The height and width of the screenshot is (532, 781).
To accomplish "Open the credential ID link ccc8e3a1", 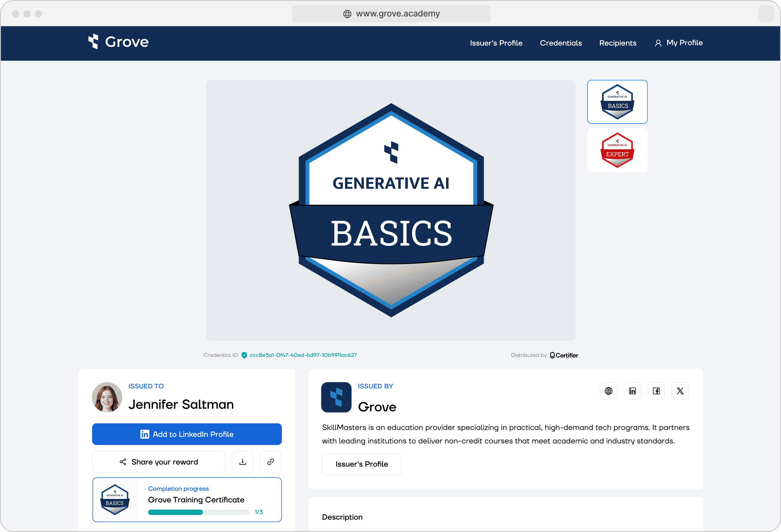I will pos(303,355).
